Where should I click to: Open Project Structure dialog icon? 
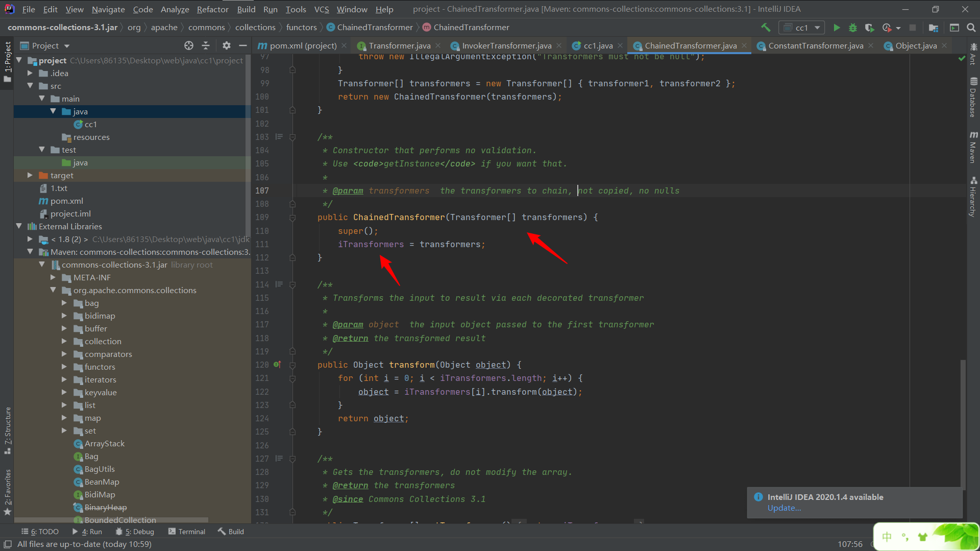click(934, 28)
